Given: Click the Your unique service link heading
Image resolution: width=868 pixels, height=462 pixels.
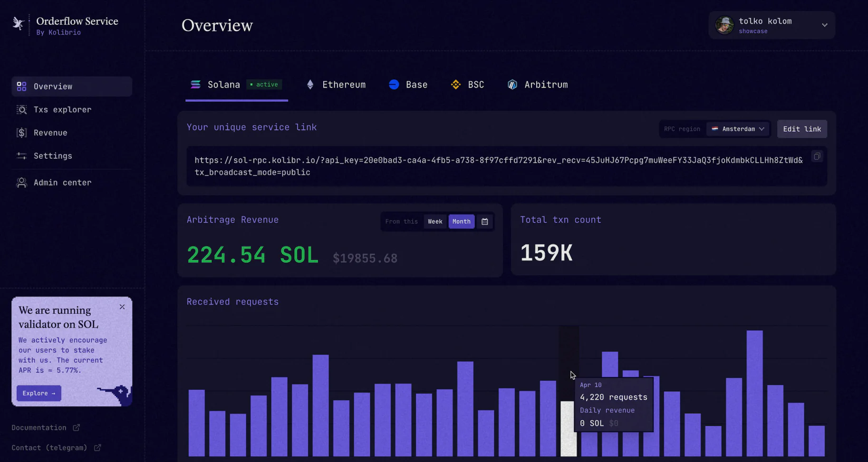Looking at the screenshot, I should point(252,127).
